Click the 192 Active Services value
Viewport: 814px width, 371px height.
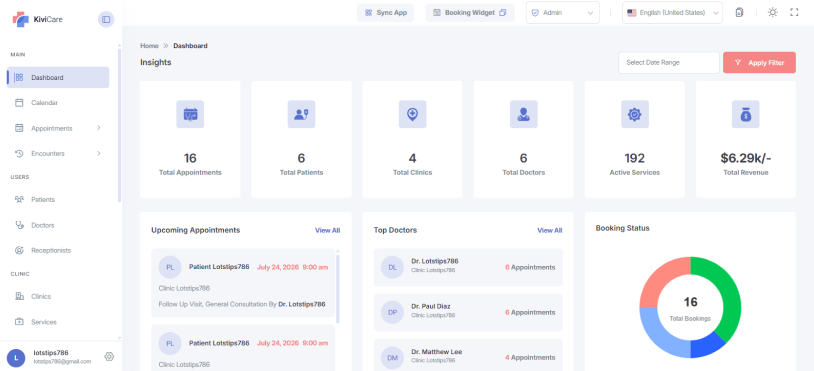pos(634,158)
